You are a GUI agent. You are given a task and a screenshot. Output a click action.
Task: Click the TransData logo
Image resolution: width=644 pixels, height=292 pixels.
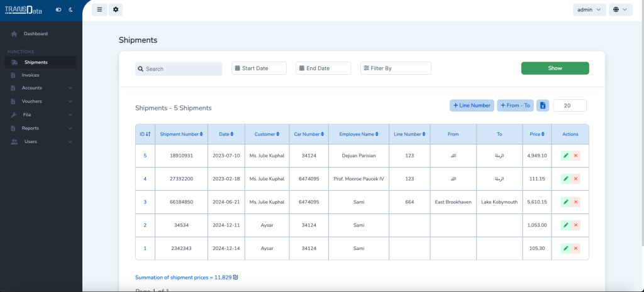23,10
